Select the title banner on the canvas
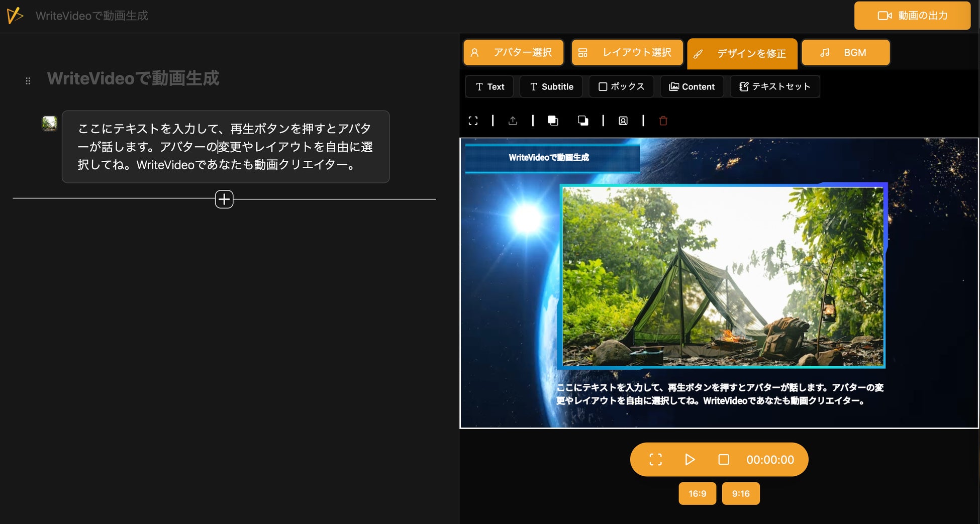Screen dimensions: 980x524 (552, 158)
